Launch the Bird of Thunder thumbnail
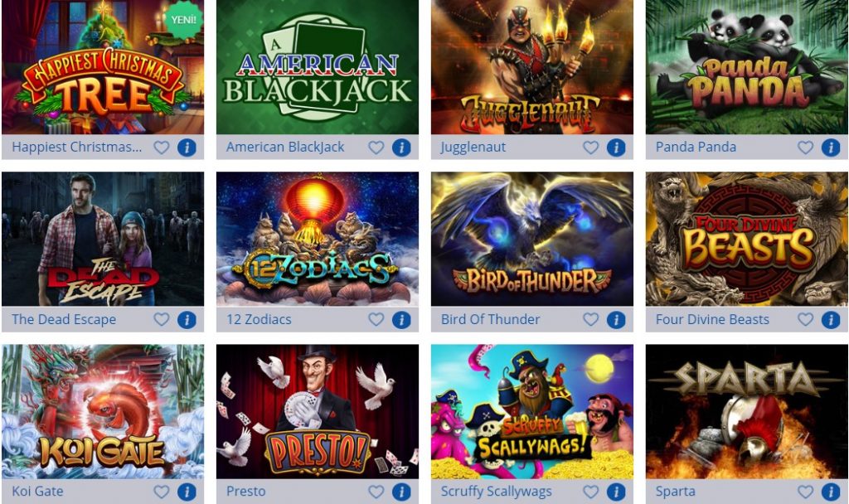This screenshot has height=504, width=849. pos(531,239)
